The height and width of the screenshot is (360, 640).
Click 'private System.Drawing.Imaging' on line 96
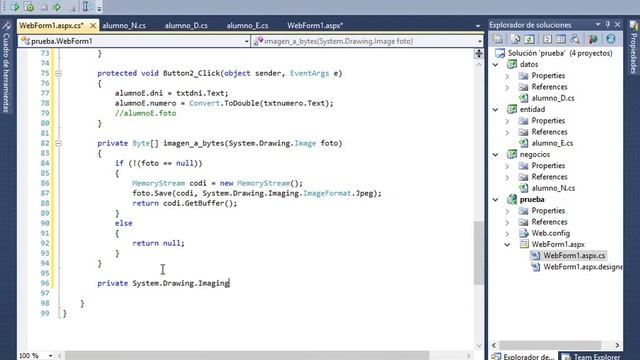point(163,283)
